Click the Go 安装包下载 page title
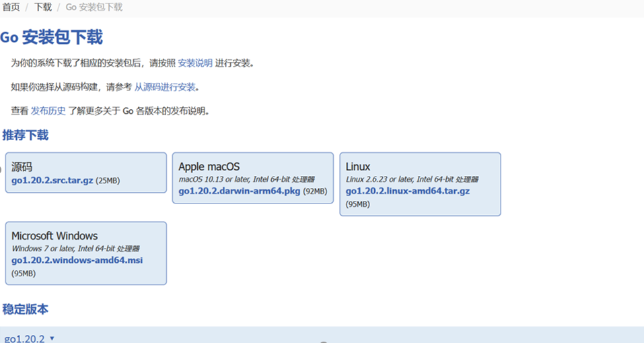 click(x=51, y=37)
